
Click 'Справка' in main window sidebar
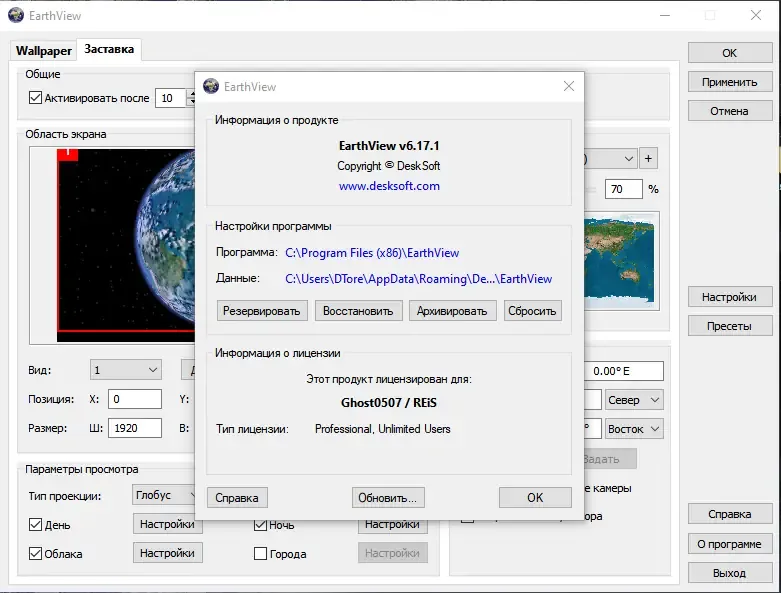(730, 514)
